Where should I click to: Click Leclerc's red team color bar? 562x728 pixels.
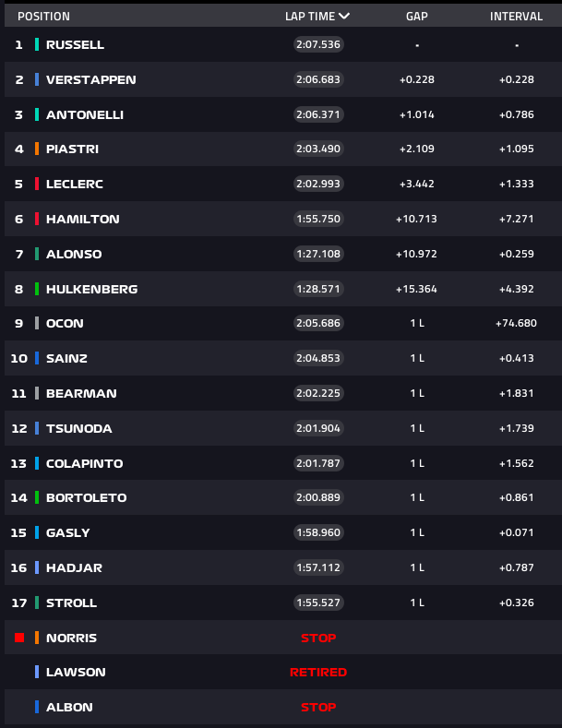37,184
